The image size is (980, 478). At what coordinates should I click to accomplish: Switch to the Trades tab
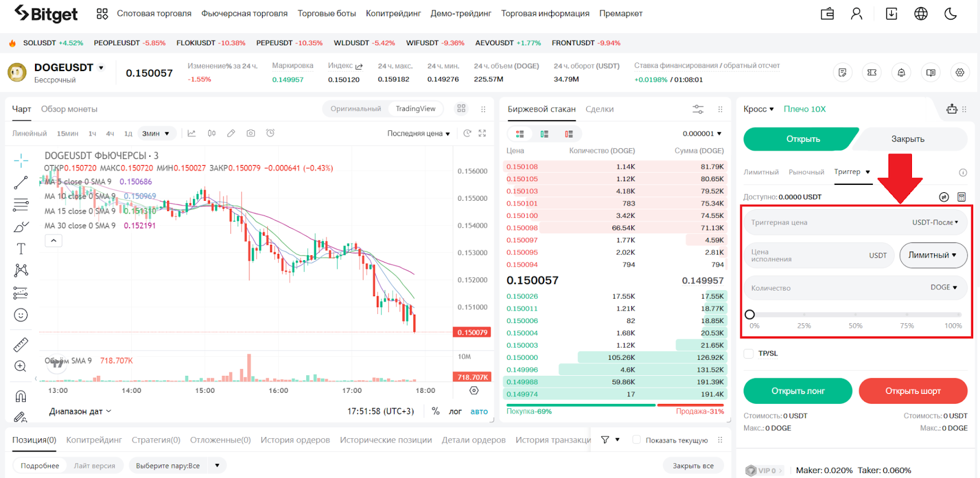[600, 109]
